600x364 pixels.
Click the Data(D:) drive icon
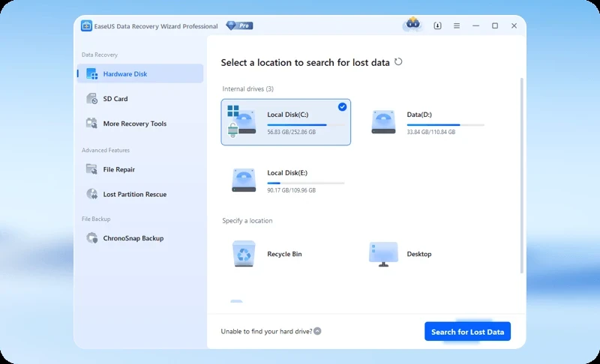click(383, 122)
